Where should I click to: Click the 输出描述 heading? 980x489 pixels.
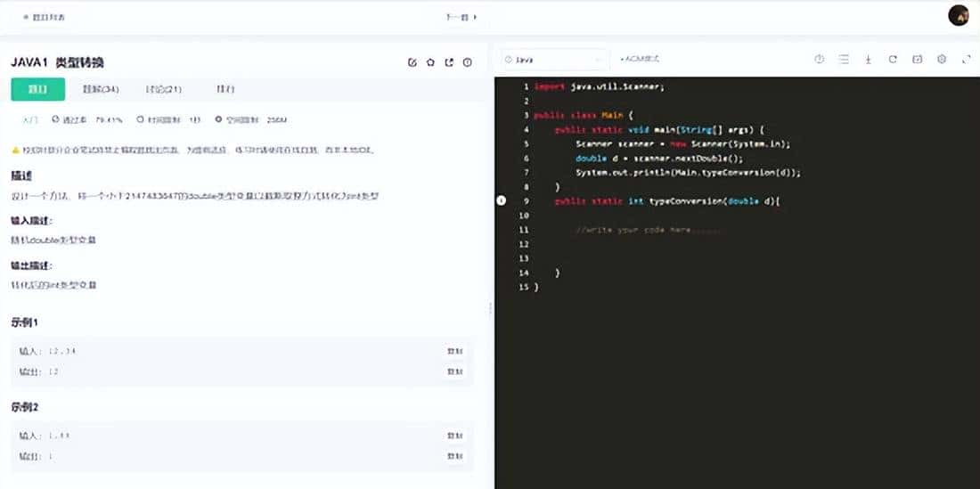tap(31, 265)
